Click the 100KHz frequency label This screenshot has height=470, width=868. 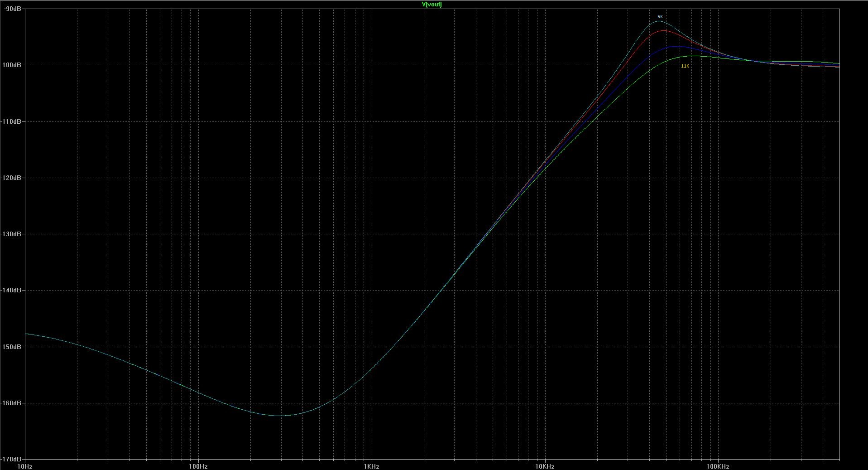[718, 466]
